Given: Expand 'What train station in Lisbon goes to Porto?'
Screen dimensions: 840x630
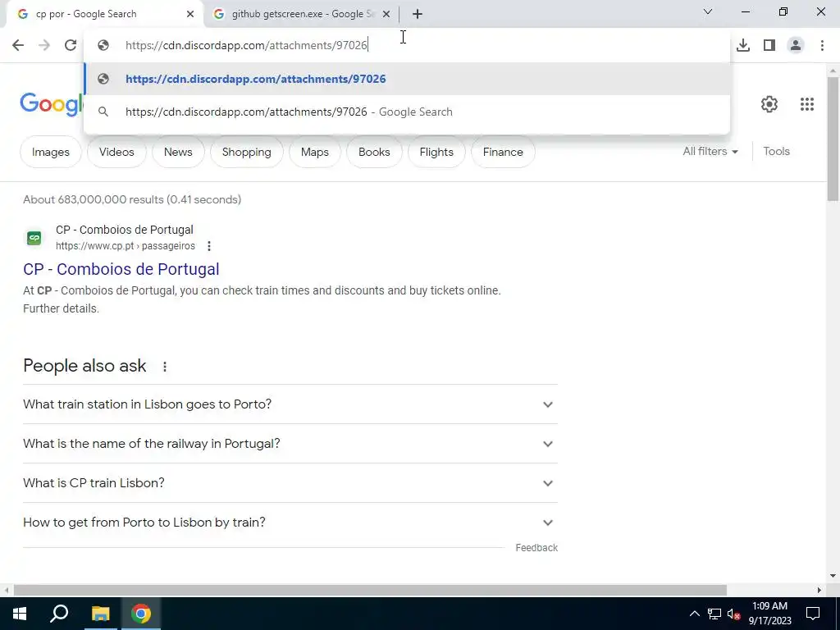Looking at the screenshot, I should click(290, 404).
